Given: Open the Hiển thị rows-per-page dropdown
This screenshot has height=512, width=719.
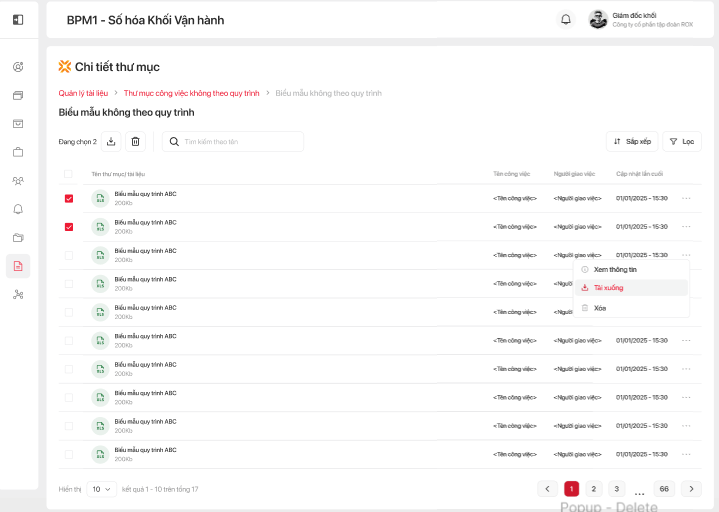Looking at the screenshot, I should (x=101, y=489).
